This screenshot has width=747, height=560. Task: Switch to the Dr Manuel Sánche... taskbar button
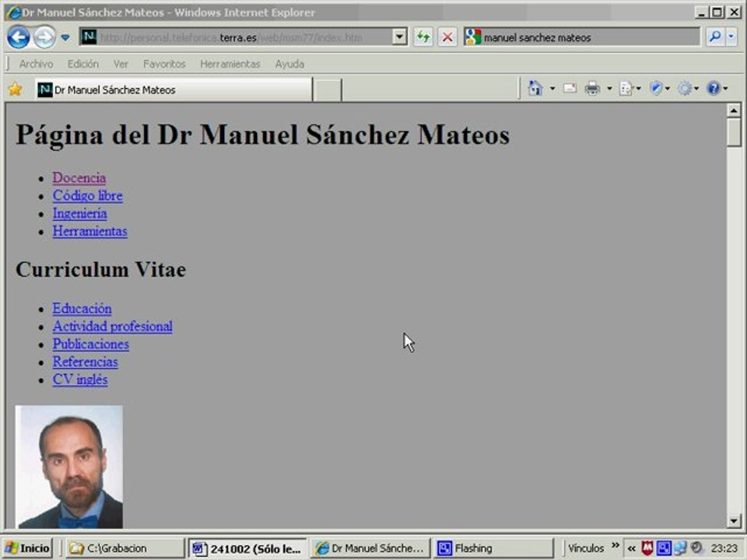pyautogui.click(x=370, y=548)
